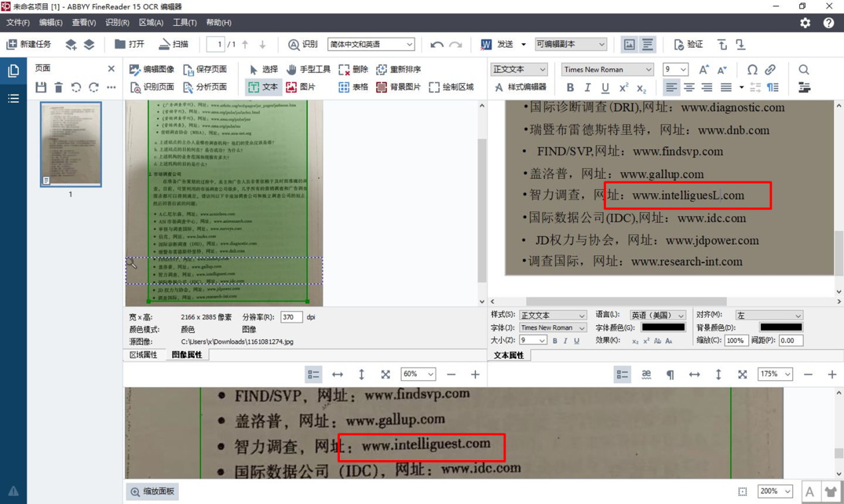Click the increase font size icon

pos(703,69)
